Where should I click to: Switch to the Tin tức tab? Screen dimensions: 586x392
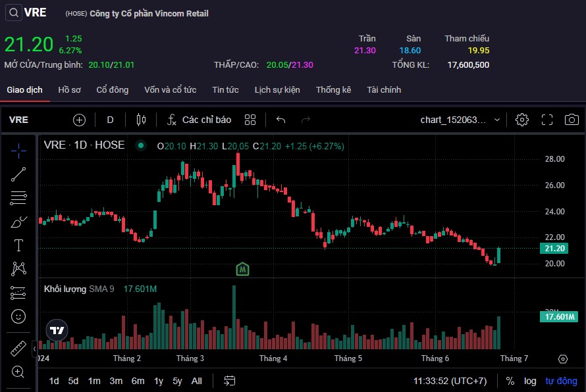225,89
